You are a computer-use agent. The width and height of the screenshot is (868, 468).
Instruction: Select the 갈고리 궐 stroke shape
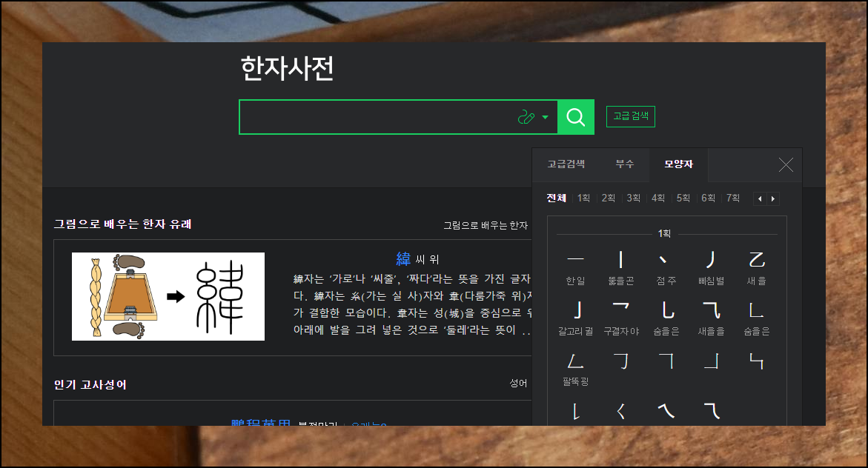tap(576, 318)
